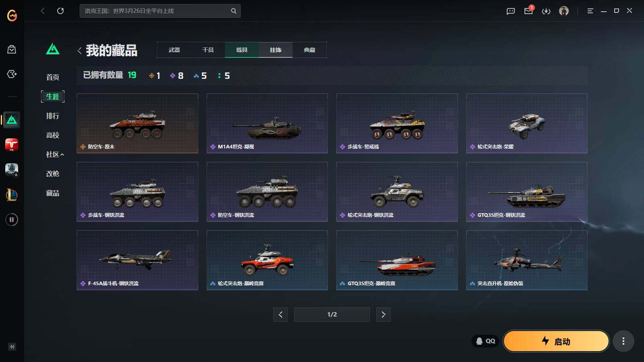This screenshot has height=362, width=644.
Task: Open the 防空车-钢铁洪流 vehicle card
Action: (x=267, y=192)
